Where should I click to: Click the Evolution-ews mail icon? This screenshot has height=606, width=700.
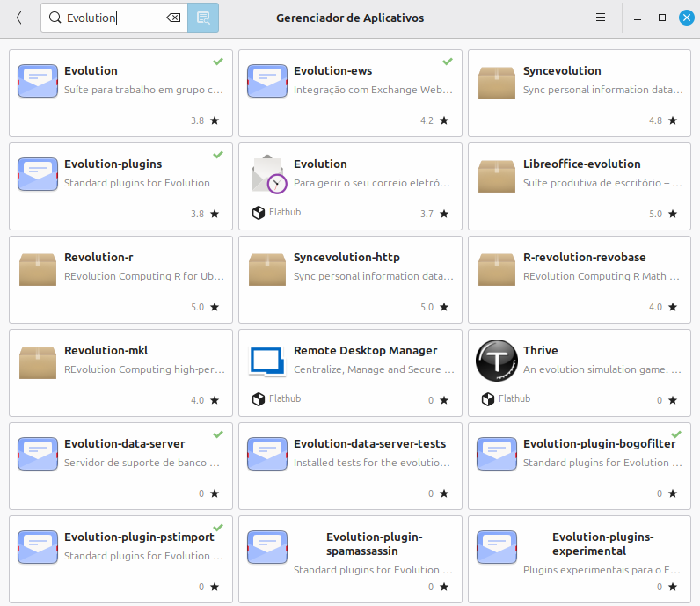point(267,81)
